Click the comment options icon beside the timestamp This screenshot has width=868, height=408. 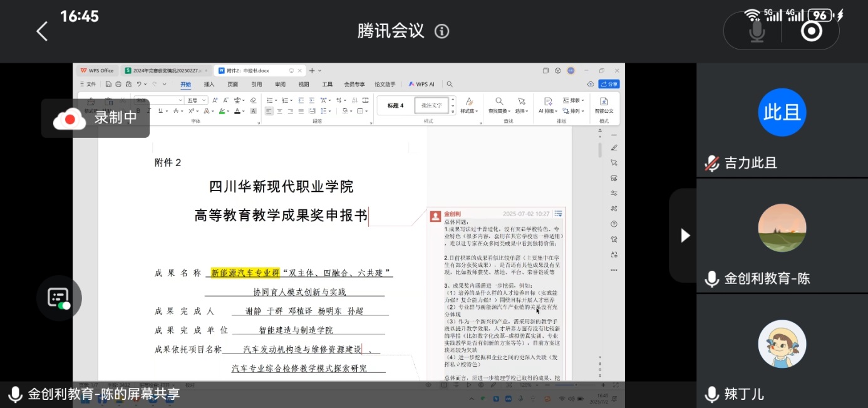558,214
